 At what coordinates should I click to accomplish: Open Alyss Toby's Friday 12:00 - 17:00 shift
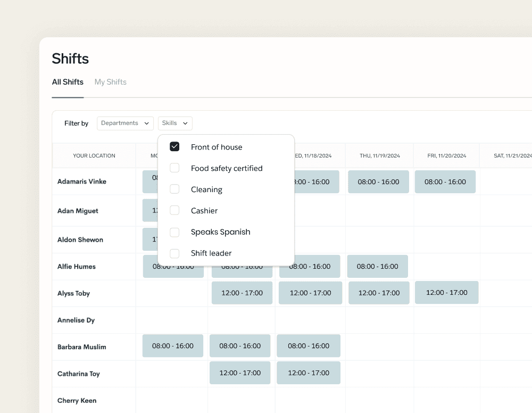[x=446, y=293]
